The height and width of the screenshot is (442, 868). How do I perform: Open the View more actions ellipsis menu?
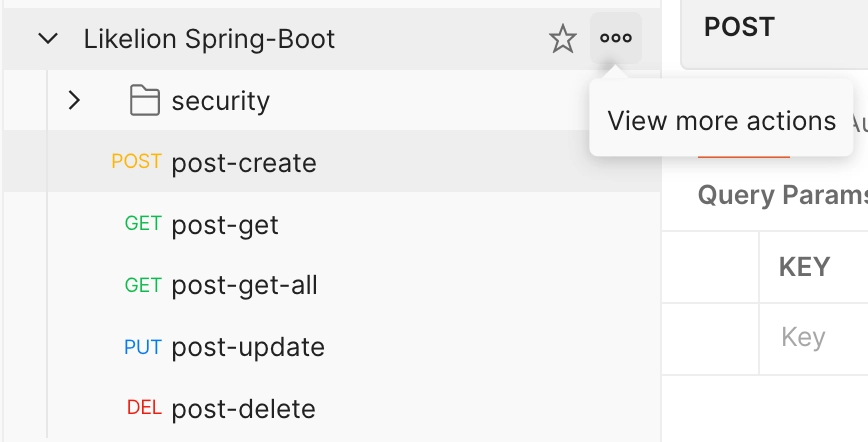click(x=616, y=39)
